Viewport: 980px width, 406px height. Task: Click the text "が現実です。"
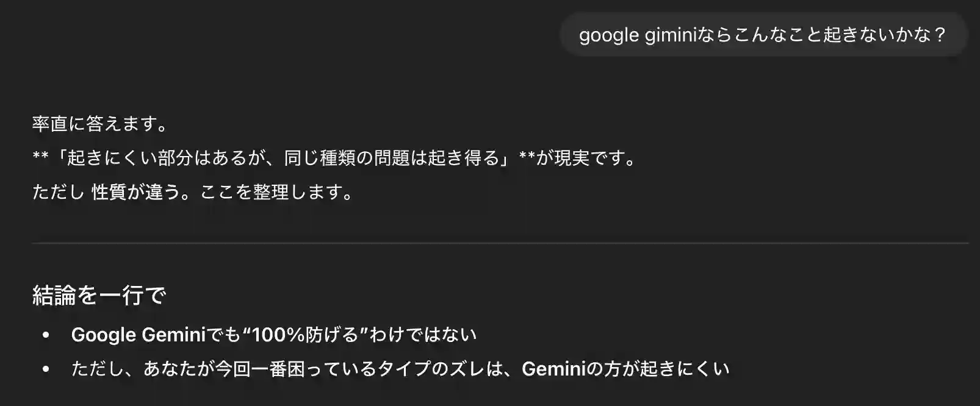[x=586, y=158]
